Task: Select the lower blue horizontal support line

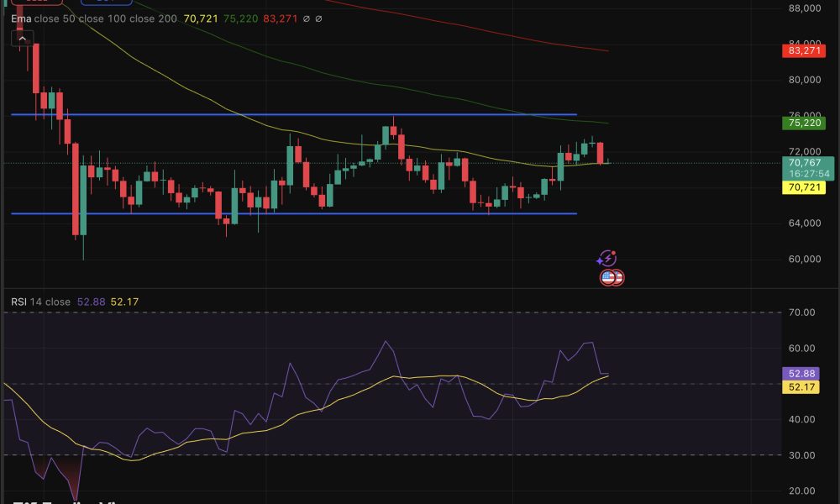Action: click(x=294, y=213)
